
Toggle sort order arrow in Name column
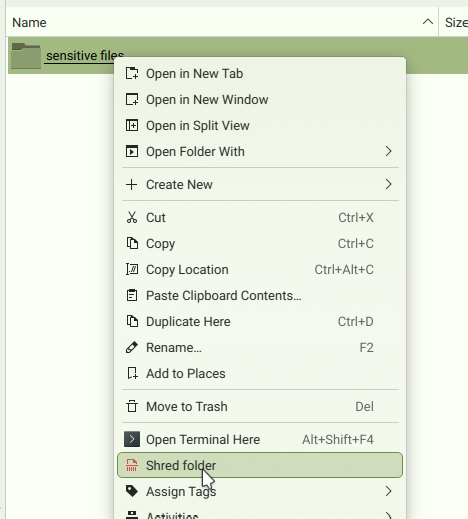tap(428, 22)
